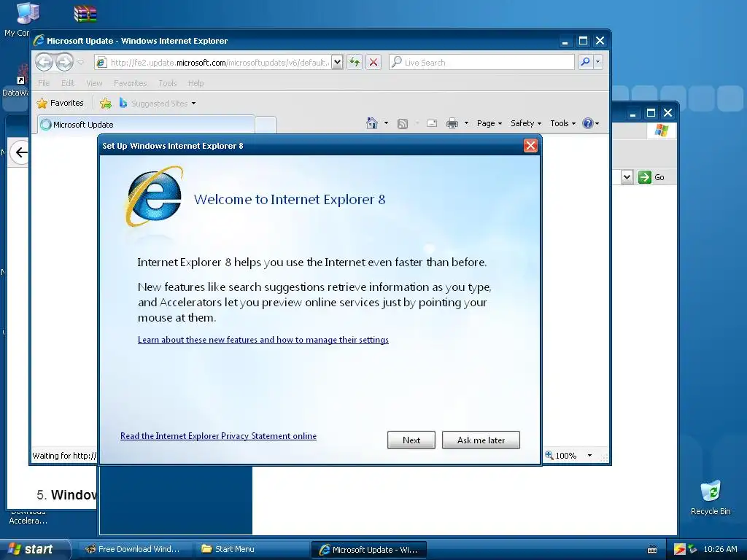Click the network connection tray icon
Screen dimensions: 747x560
tap(692, 550)
